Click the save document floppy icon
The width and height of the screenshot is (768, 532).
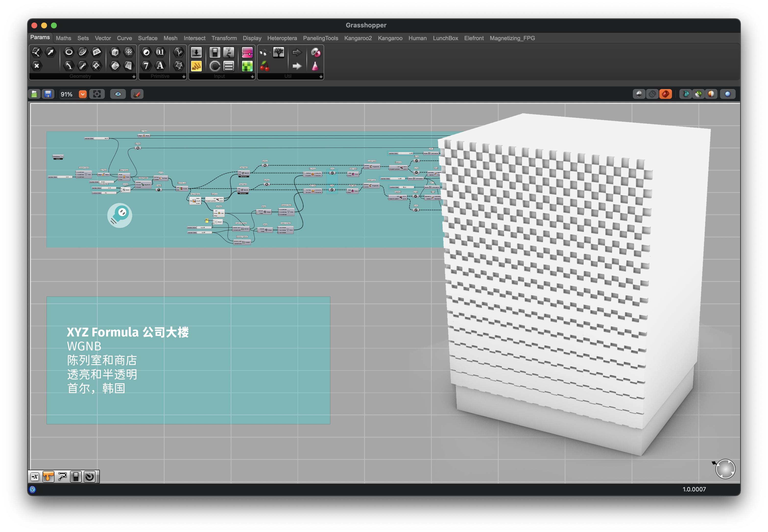pos(48,94)
